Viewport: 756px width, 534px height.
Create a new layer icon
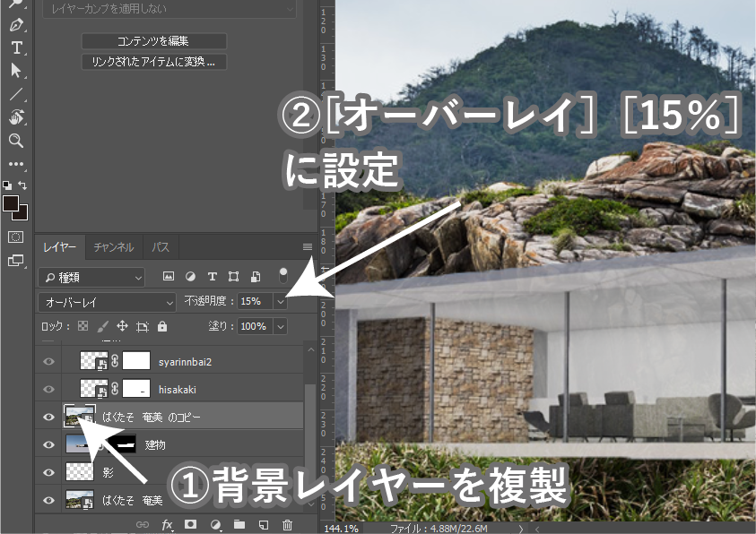(264, 524)
